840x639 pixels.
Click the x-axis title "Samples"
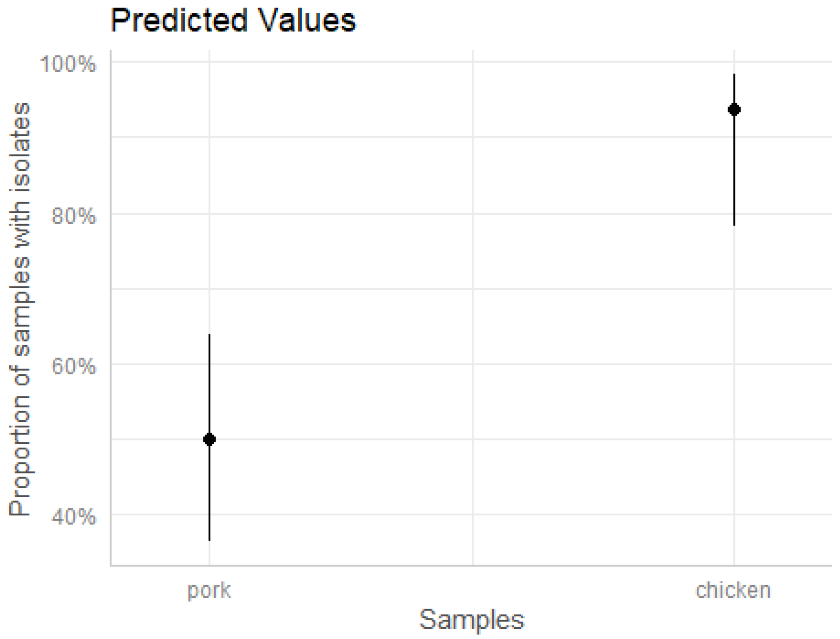click(x=472, y=619)
